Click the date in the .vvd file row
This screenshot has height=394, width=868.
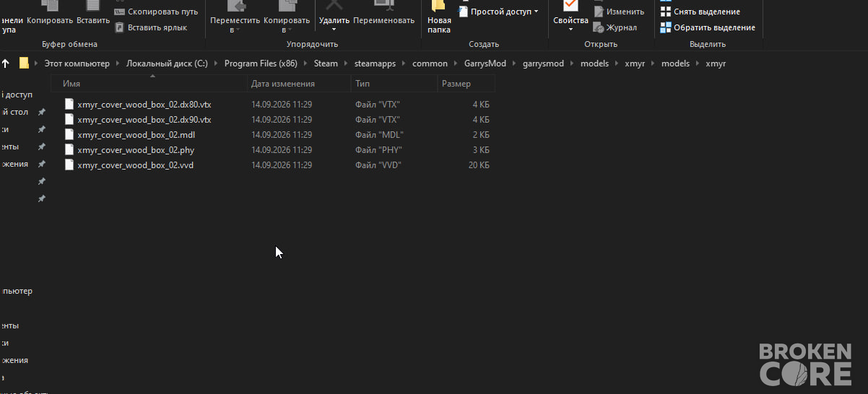(282, 165)
